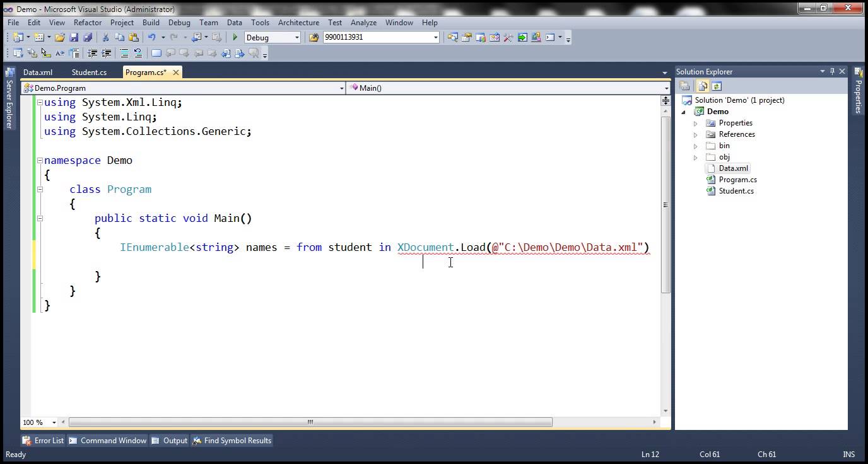Expand the References node in Solution Explorer
This screenshot has width=868, height=464.
tap(696, 134)
